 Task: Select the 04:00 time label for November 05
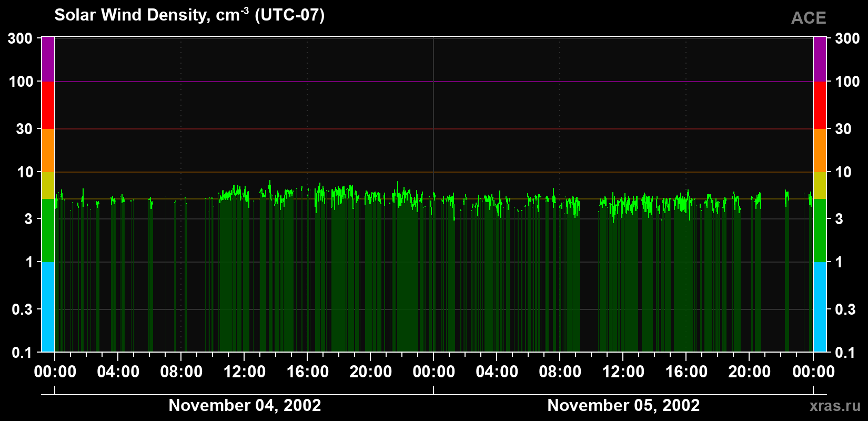[x=497, y=372]
